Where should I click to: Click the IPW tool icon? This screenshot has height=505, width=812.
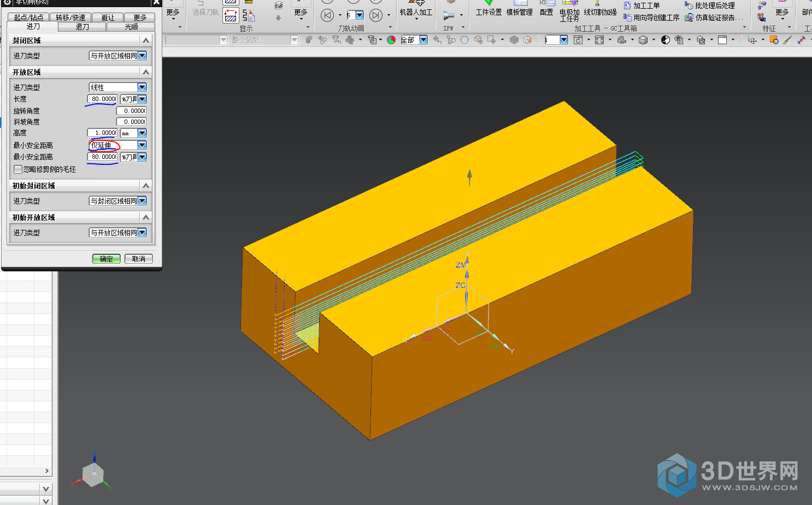(x=449, y=16)
